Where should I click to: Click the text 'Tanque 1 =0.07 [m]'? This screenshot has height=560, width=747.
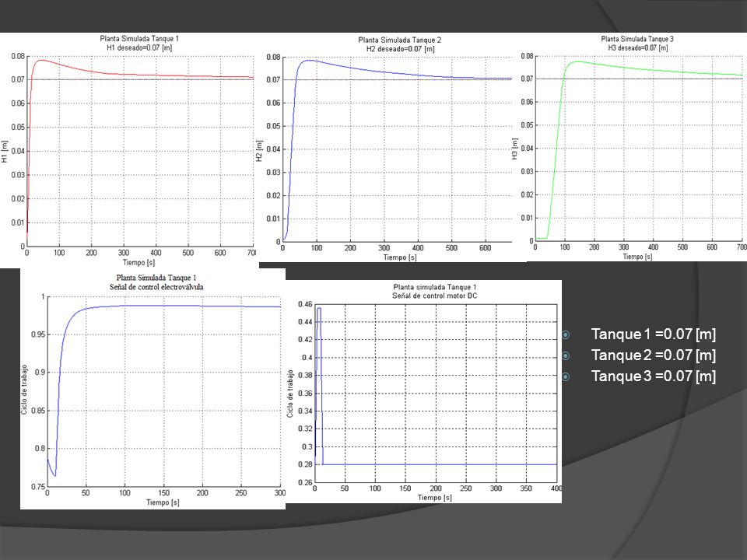click(x=653, y=334)
